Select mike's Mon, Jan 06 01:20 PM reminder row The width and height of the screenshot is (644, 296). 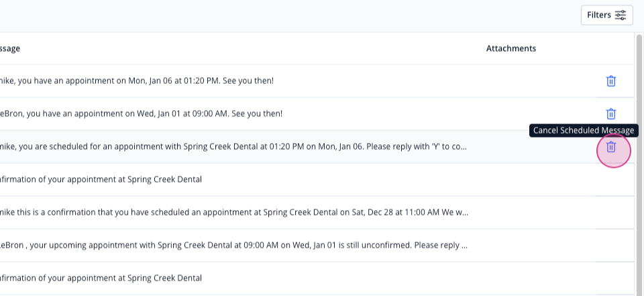coord(317,81)
